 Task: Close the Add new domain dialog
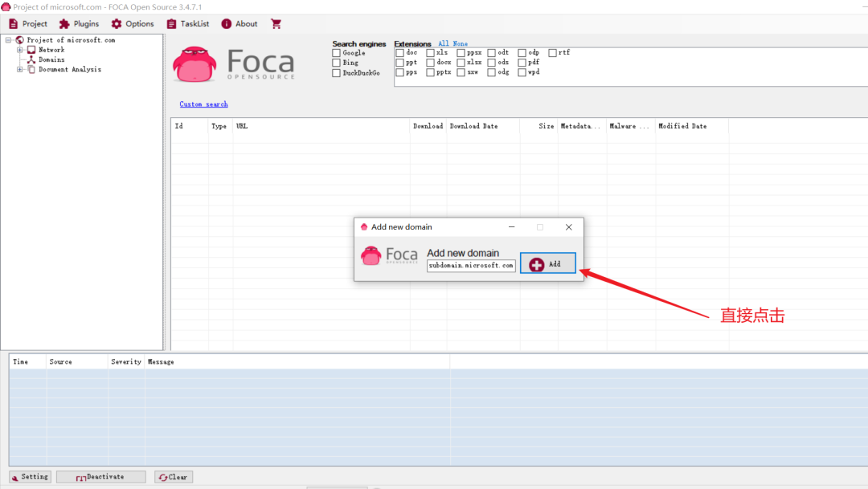[568, 226]
